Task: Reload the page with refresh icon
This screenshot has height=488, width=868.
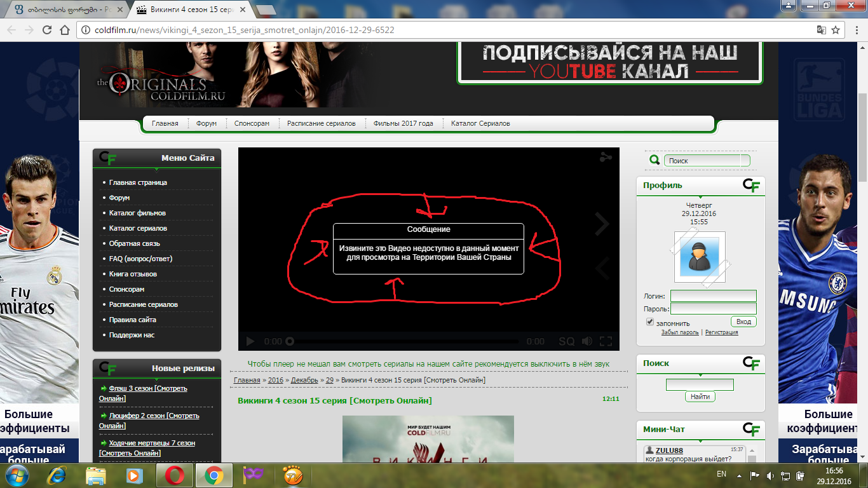Action: tap(47, 30)
